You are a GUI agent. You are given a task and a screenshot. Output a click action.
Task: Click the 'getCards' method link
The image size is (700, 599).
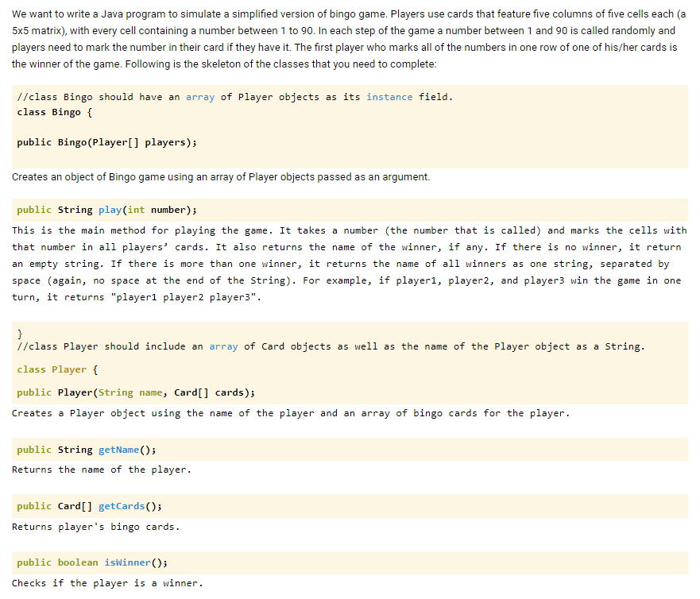[x=121, y=505]
